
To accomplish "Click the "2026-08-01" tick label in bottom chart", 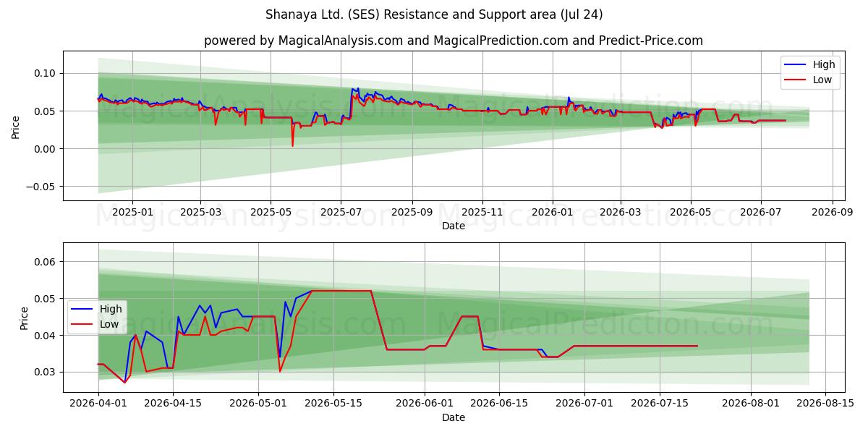I will pos(752,402).
